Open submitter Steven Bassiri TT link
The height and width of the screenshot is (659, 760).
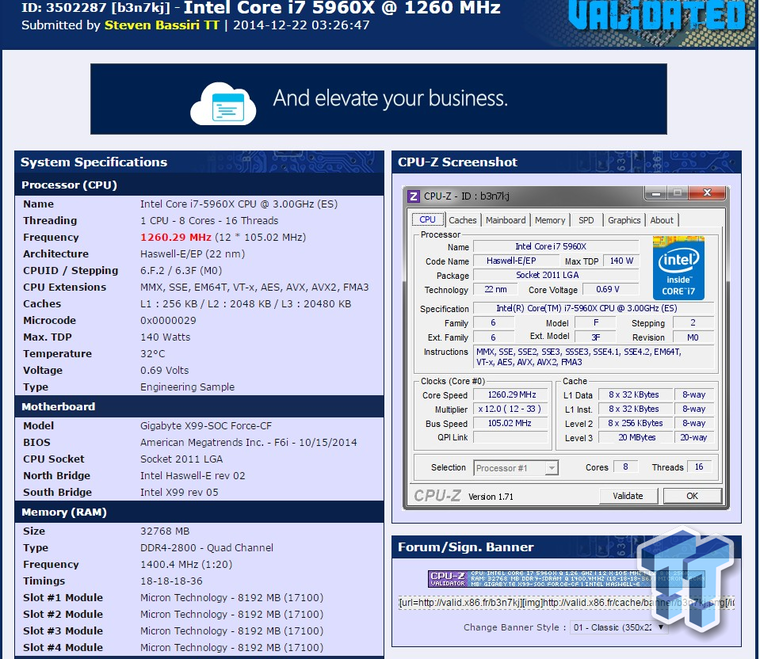pos(162,25)
